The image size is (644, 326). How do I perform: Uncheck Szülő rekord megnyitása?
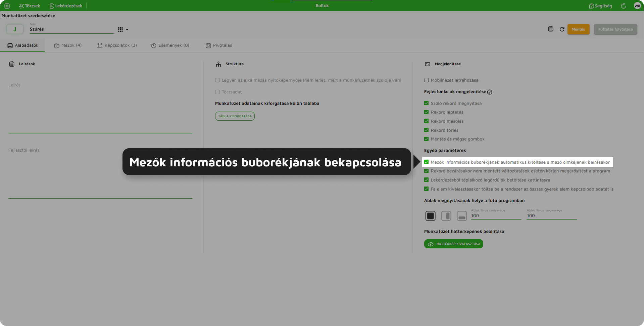(x=426, y=103)
